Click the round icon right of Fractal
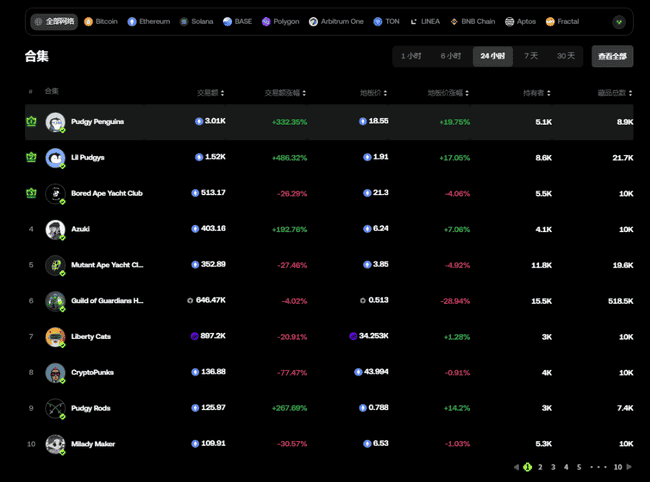 tap(619, 21)
